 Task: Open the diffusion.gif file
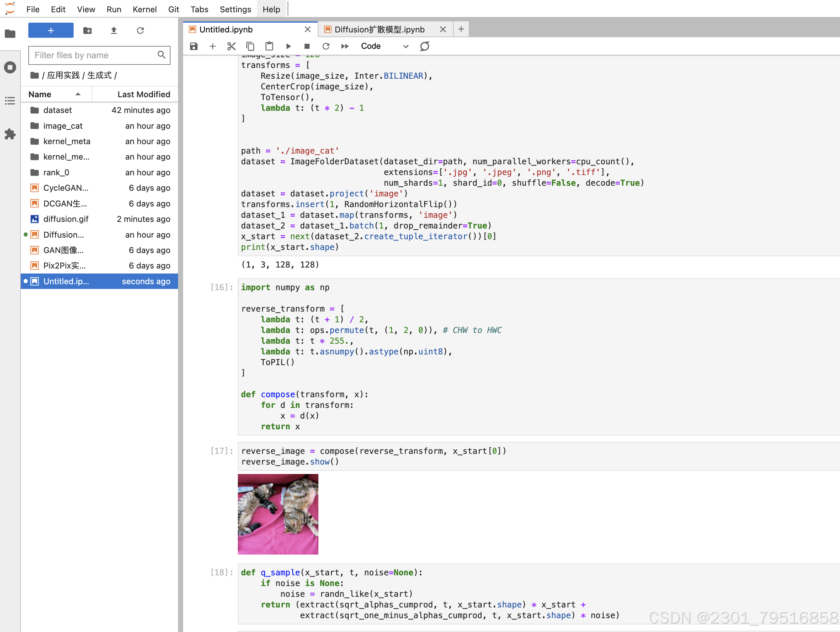[66, 219]
